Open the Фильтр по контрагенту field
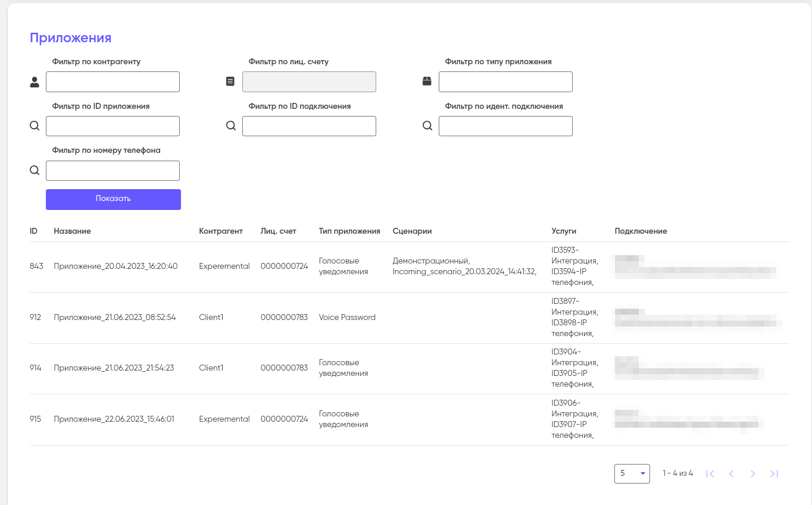Image resolution: width=812 pixels, height=505 pixels. coord(113,82)
